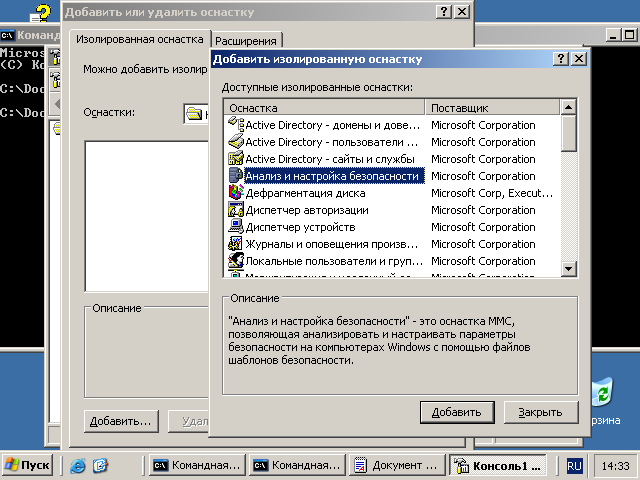Viewport: 640px width, 480px height.
Task: Click second quick launch icon beside Explorer
Action: coord(100,465)
